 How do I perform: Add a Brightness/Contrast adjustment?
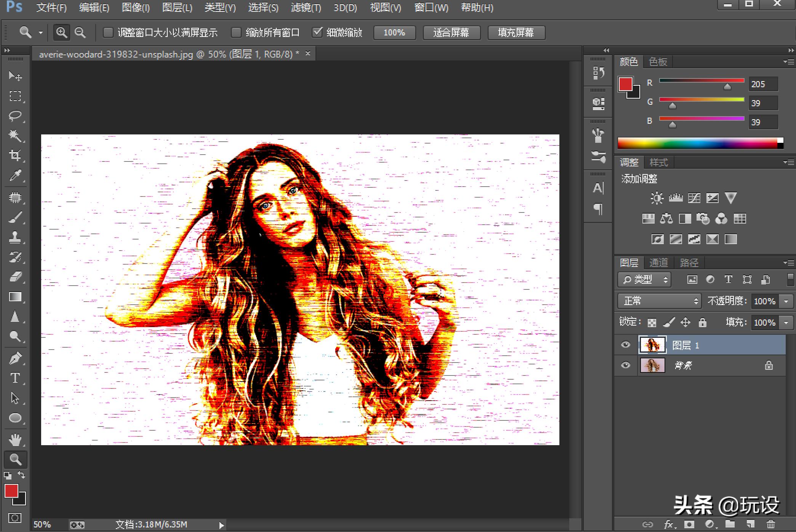(657, 198)
